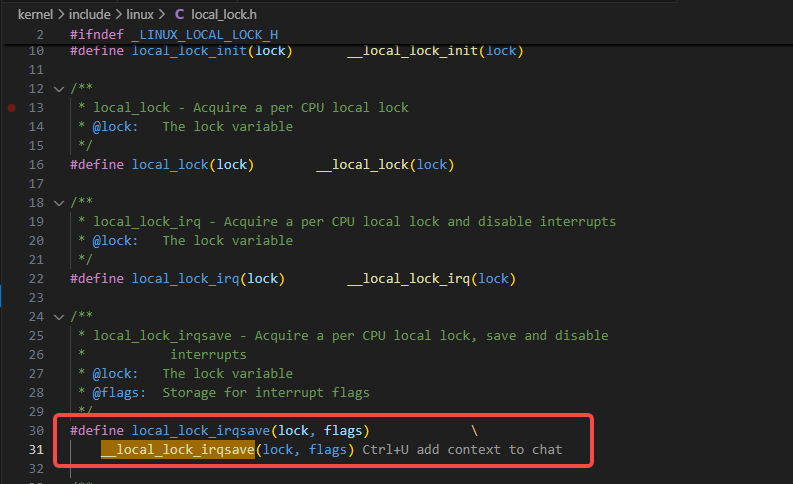Click local_lock_init macro name on line 10
Viewport: 793px width, 484px height.
(189, 51)
